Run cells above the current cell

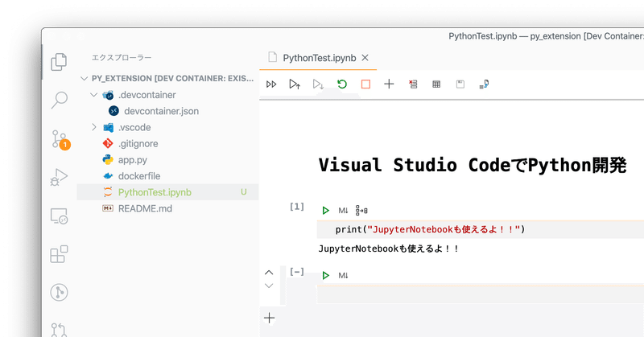tap(295, 84)
